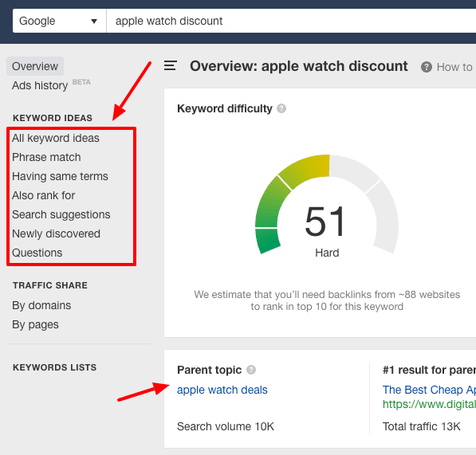Screen dimensions: 476x455
Task: Click the keyword difficulty gauge showing 51
Action: pyautogui.click(x=327, y=204)
